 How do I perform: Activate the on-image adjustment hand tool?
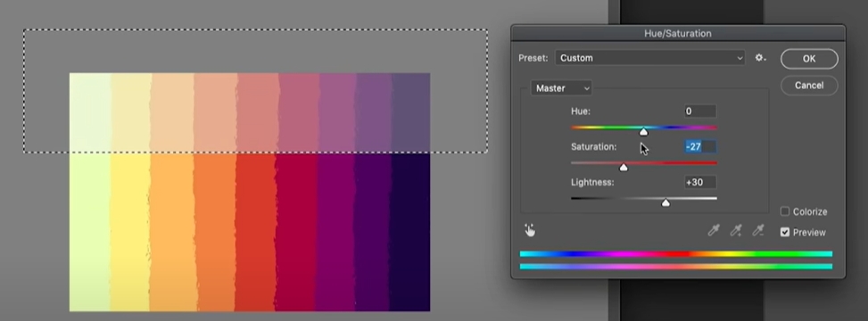530,230
